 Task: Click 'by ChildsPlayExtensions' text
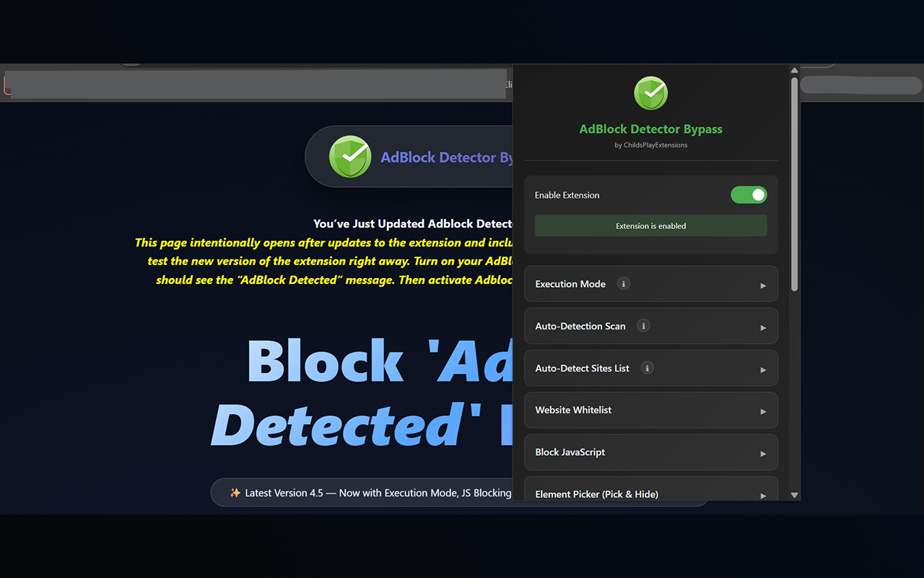pyautogui.click(x=650, y=145)
